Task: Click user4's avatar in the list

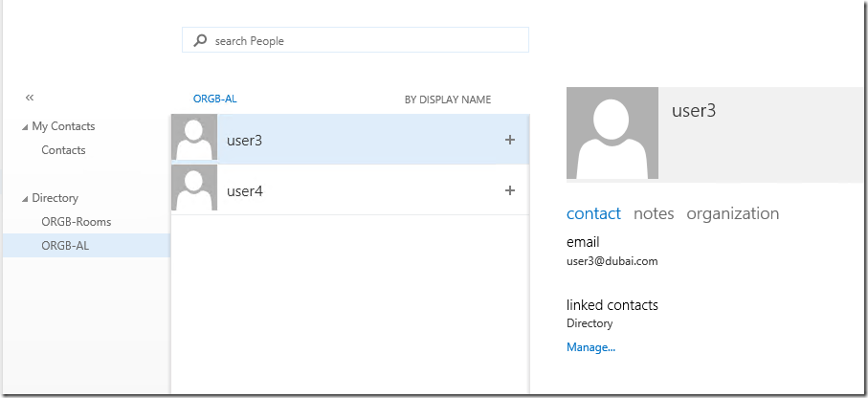Action: [x=194, y=188]
